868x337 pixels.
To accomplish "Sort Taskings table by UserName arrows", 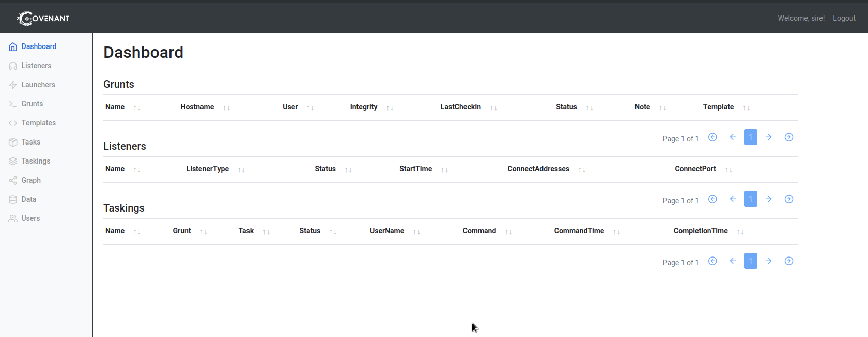I will click(x=416, y=232).
